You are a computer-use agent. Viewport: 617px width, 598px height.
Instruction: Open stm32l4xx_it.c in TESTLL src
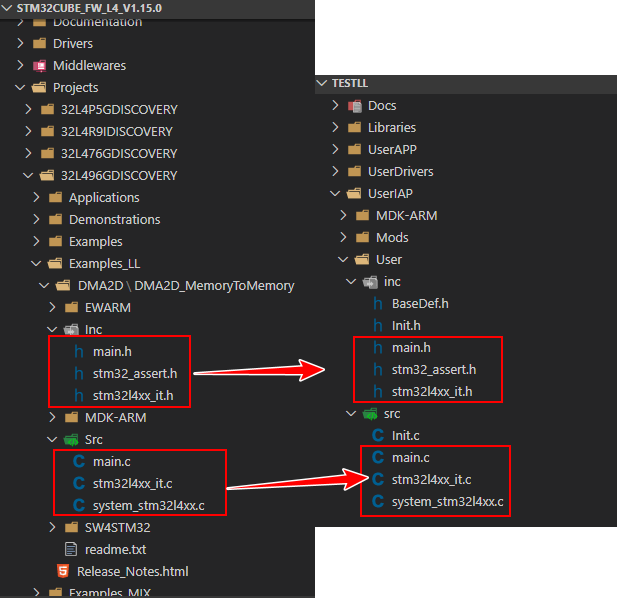pyautogui.click(x=432, y=480)
